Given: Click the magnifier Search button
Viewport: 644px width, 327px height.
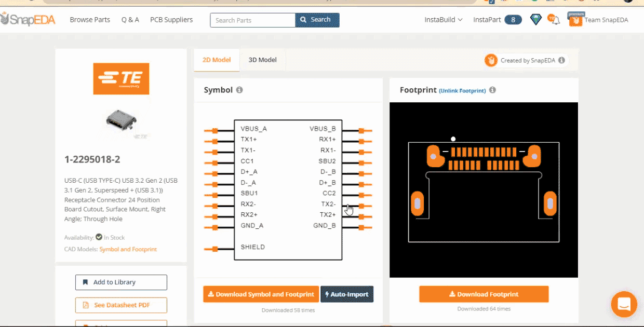Looking at the screenshot, I should (x=317, y=20).
